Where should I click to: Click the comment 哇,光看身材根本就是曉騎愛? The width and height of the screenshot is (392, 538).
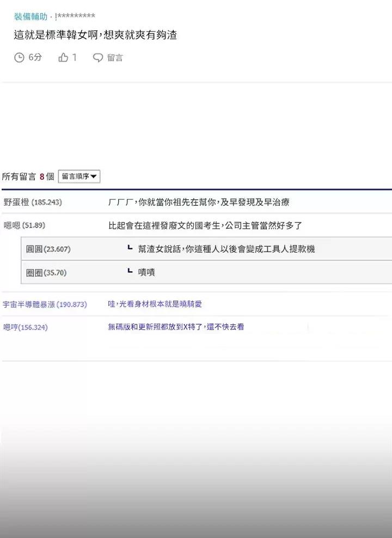155,304
